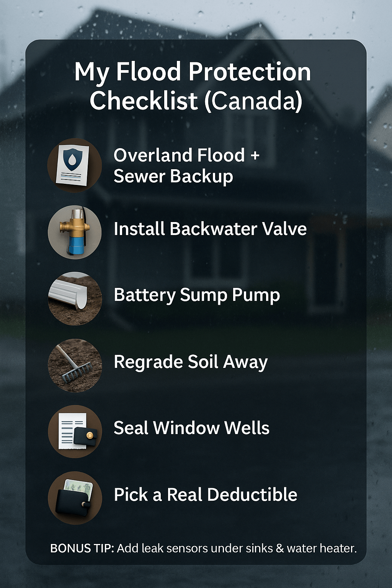Choose the Regrade Soil Away item
392x588 pixels.
pyautogui.click(x=191, y=362)
